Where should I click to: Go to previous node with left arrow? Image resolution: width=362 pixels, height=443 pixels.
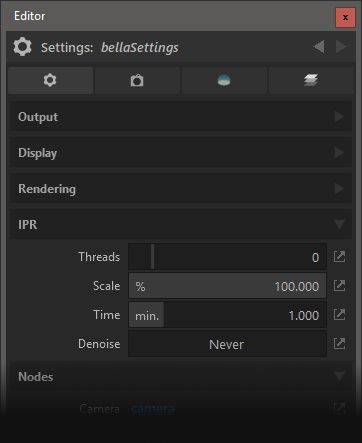pos(319,47)
